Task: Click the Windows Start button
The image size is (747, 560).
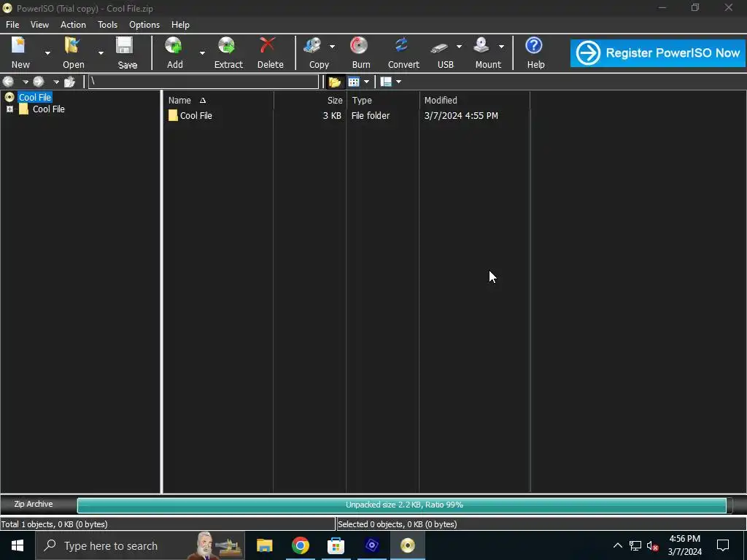Action: (x=18, y=545)
